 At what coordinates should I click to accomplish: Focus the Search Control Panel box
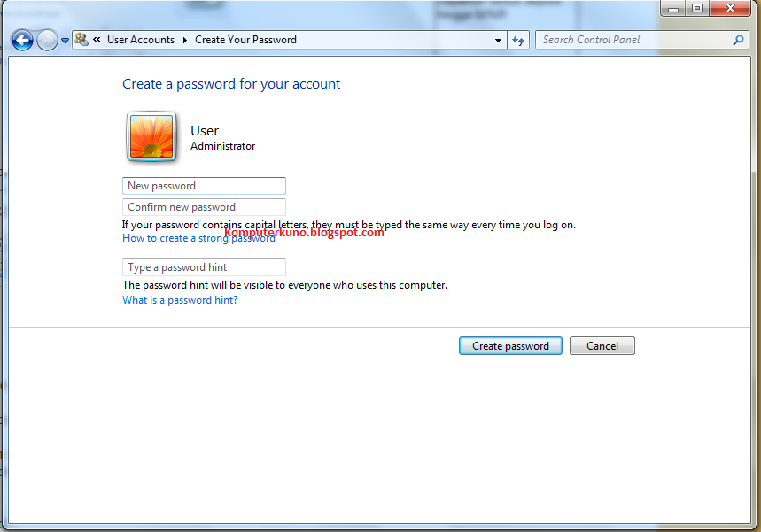pyautogui.click(x=635, y=40)
